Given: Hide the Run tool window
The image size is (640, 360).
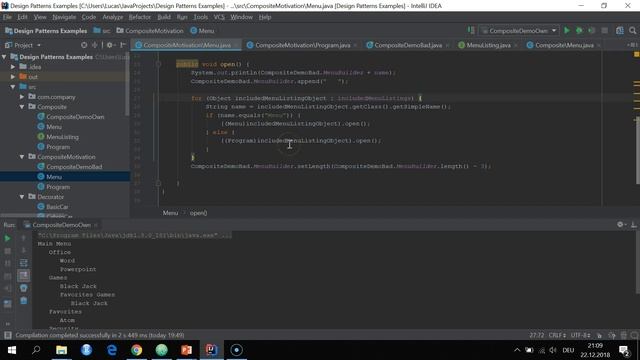Looking at the screenshot, I should coord(633,224).
